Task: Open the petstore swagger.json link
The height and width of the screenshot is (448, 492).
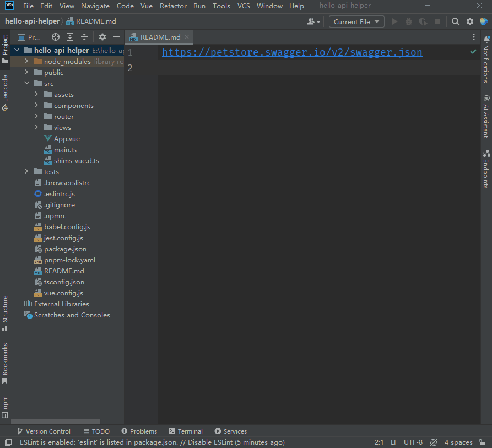Action: coord(292,52)
